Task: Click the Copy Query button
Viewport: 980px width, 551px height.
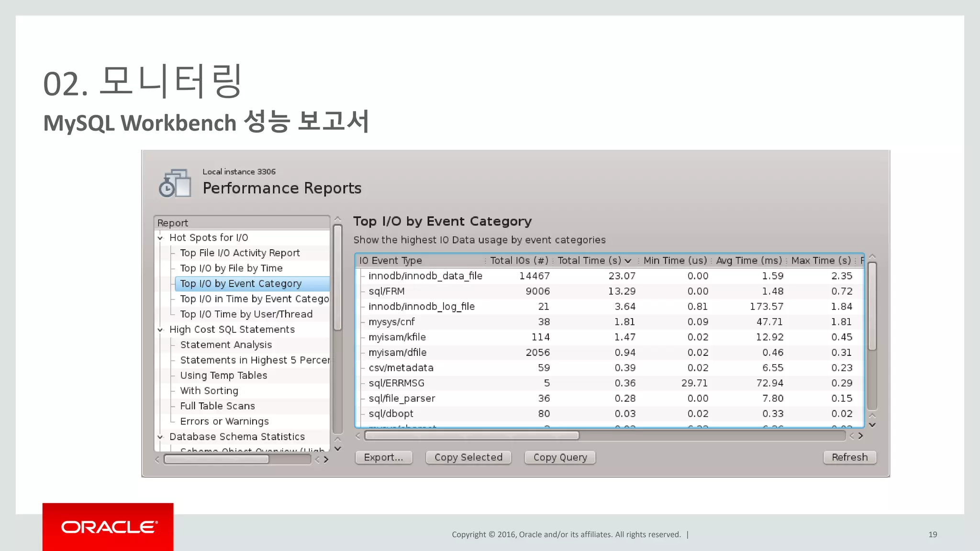Action: tap(560, 457)
